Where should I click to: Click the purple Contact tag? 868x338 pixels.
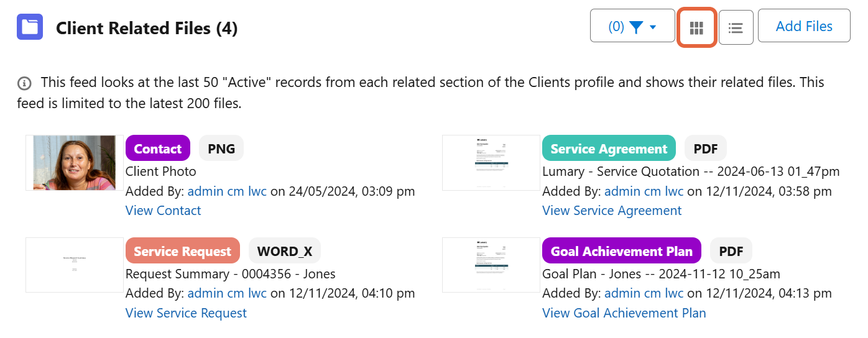click(x=158, y=148)
